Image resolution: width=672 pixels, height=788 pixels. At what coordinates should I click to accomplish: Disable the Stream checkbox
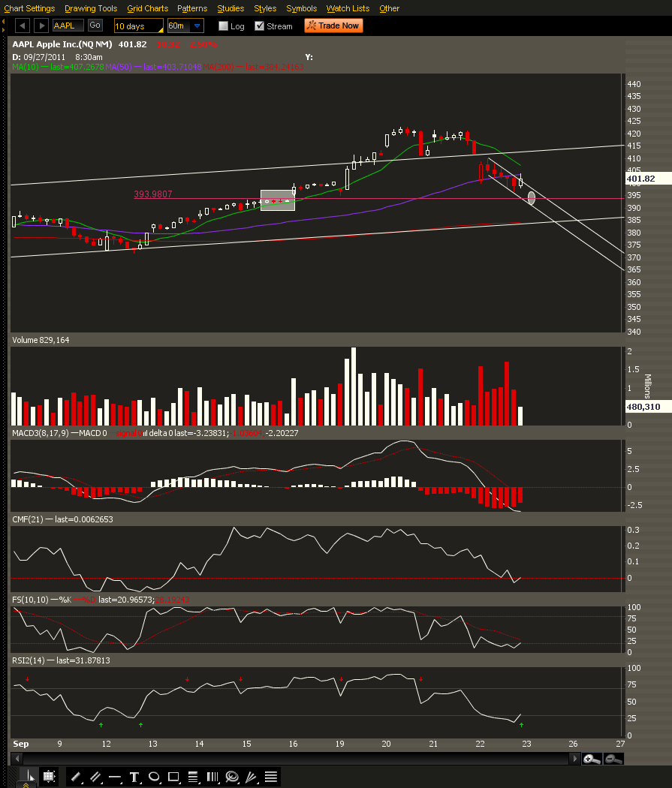259,26
